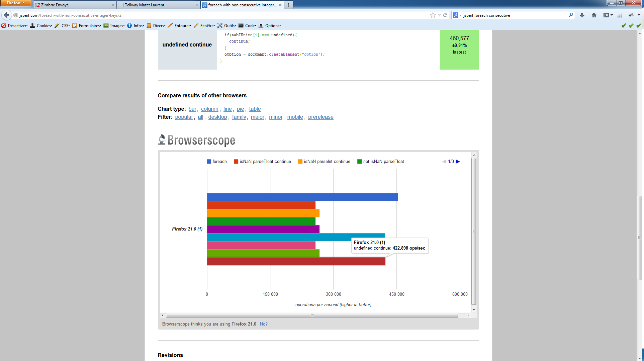Click the browser back arrow button
Viewport: 644px width, 361px height.
pyautogui.click(x=6, y=15)
